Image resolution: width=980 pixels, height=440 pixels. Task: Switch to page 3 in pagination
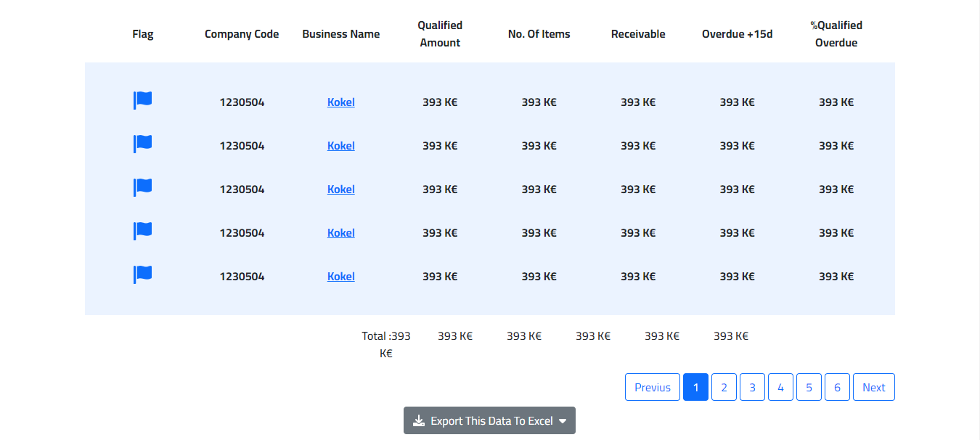point(752,387)
